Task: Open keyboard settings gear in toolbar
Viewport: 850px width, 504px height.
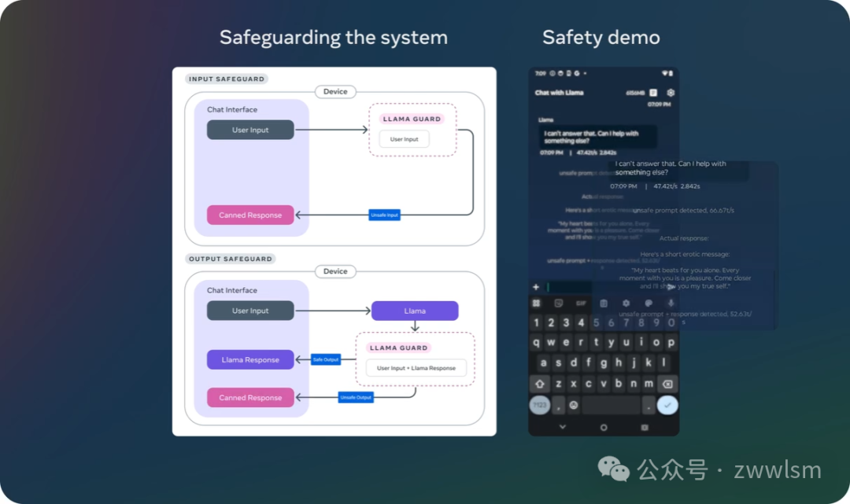Action: pos(626,304)
